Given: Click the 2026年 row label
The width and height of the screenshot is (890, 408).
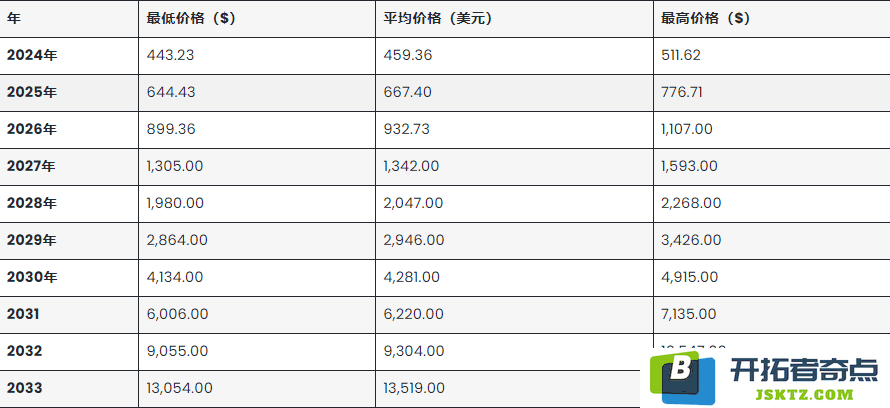Looking at the screenshot, I should [x=32, y=129].
